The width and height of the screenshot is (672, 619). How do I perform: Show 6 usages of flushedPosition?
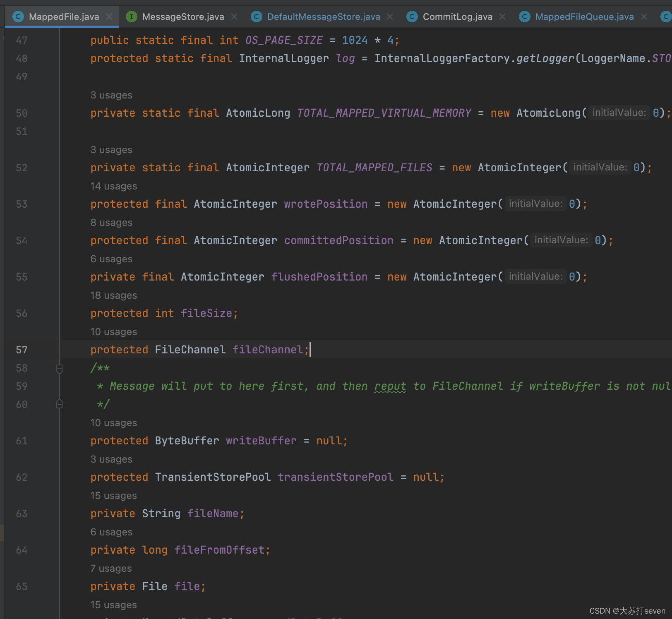tap(111, 259)
